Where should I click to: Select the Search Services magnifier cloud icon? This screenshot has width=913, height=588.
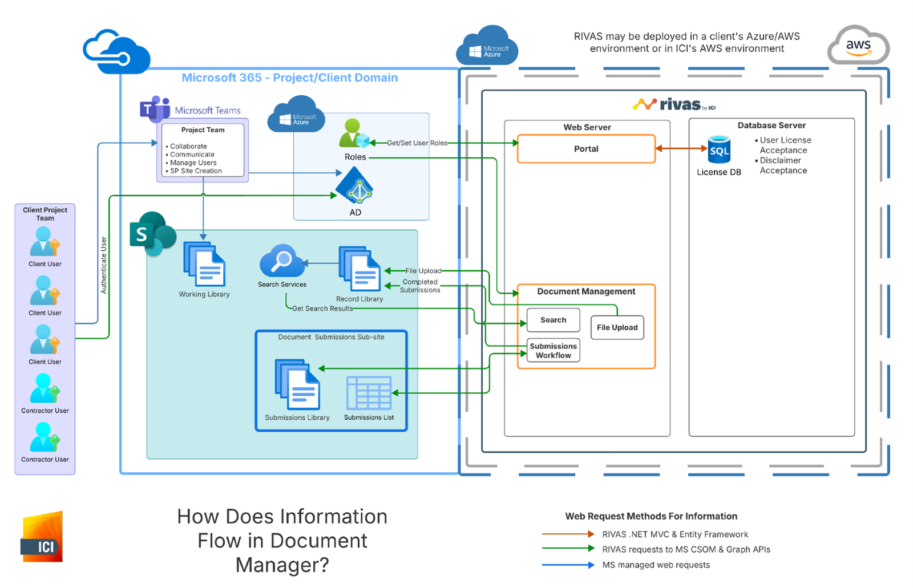[x=282, y=261]
